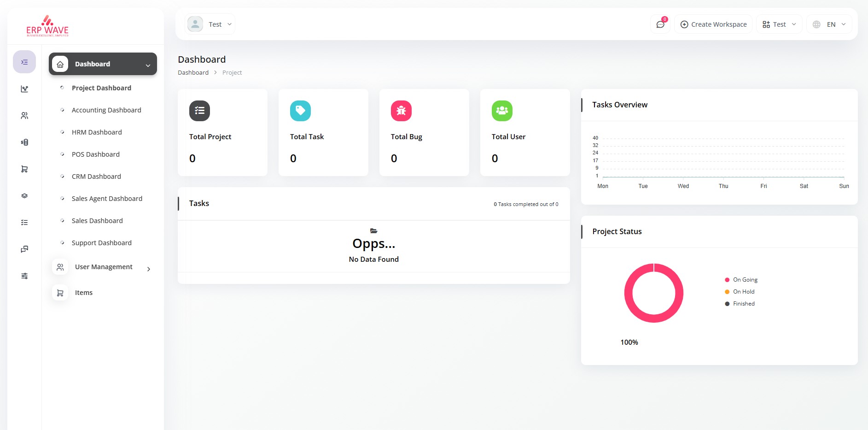
Task: Click the workspace grid icon beside Test
Action: 766,24
